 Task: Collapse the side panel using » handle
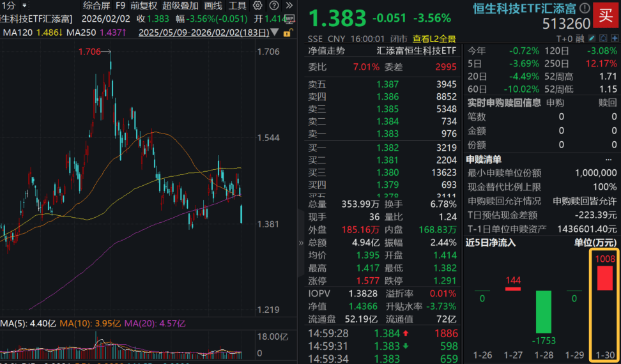[x=301, y=243]
